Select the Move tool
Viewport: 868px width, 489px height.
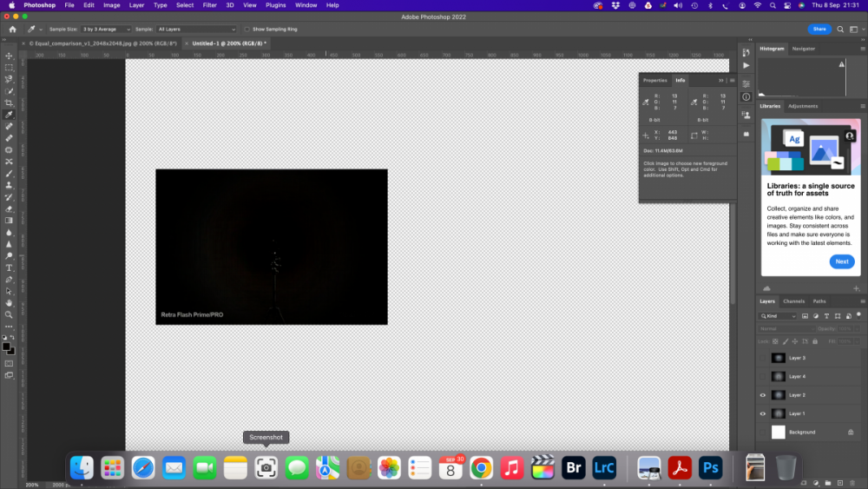pyautogui.click(x=9, y=56)
